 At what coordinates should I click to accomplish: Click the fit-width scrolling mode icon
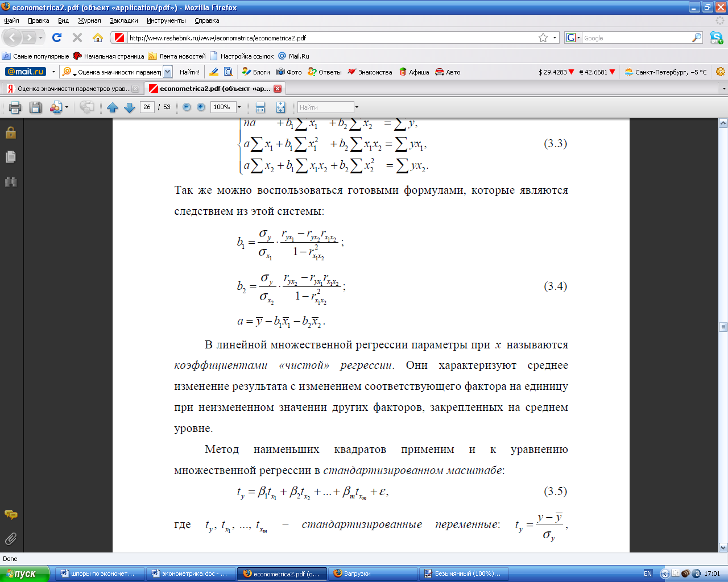coord(260,107)
